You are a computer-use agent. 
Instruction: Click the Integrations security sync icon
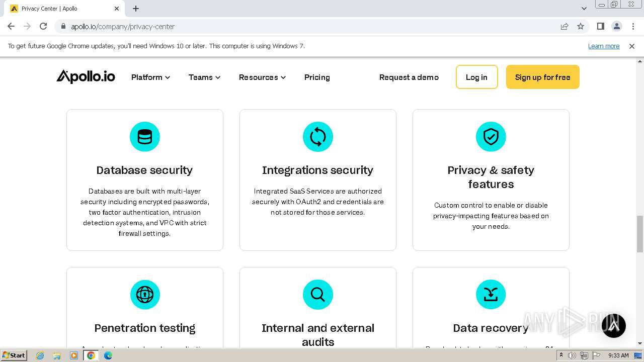pos(318,137)
